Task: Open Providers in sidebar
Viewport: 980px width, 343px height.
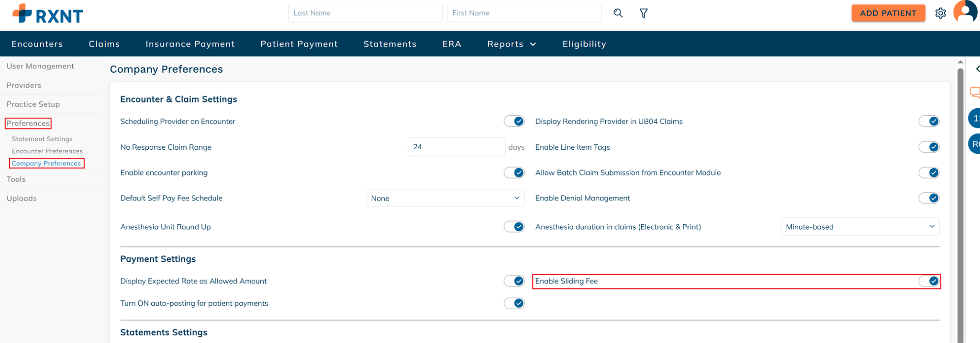Action: (x=24, y=85)
